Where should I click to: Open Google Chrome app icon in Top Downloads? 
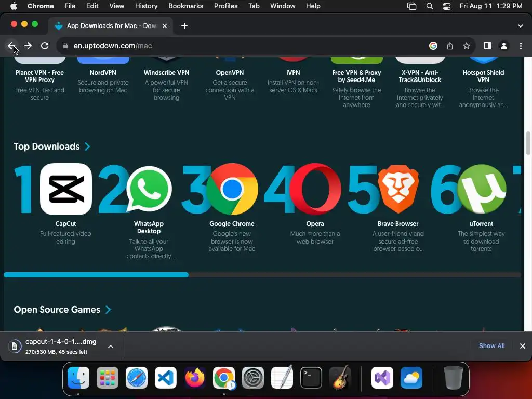(x=232, y=189)
